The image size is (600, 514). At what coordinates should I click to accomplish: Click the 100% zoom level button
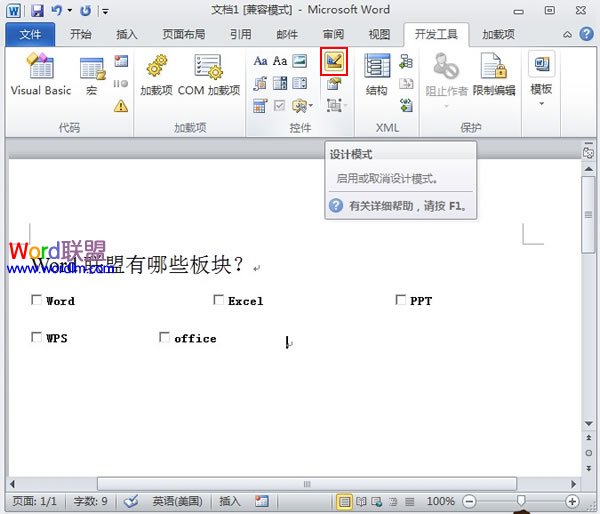440,501
